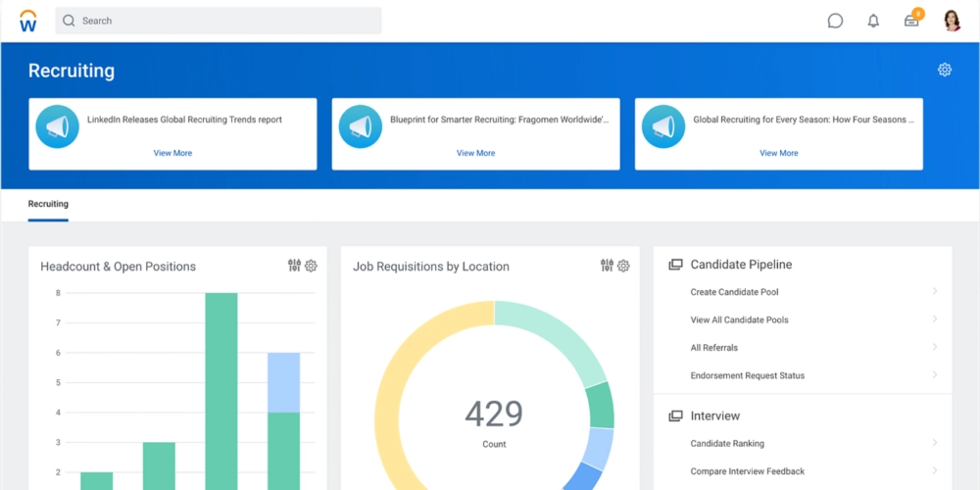
Task: Open the notifications bell icon
Action: 873,21
